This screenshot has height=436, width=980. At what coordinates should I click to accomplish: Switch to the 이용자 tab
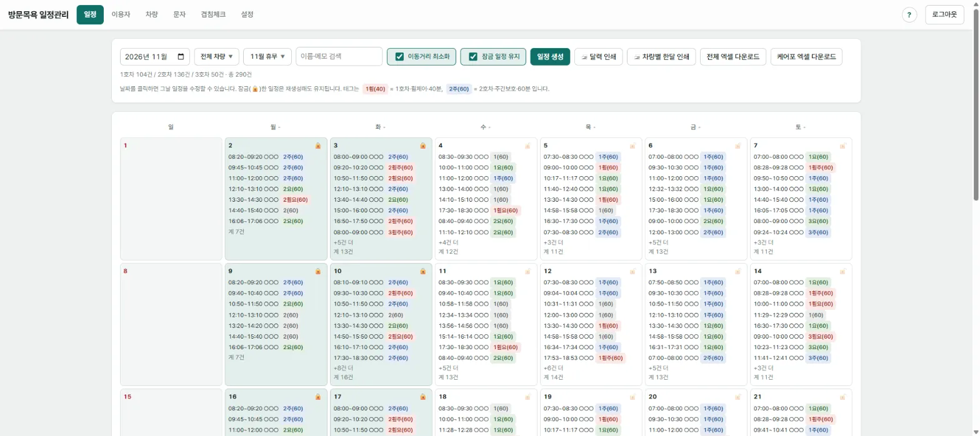tap(121, 14)
